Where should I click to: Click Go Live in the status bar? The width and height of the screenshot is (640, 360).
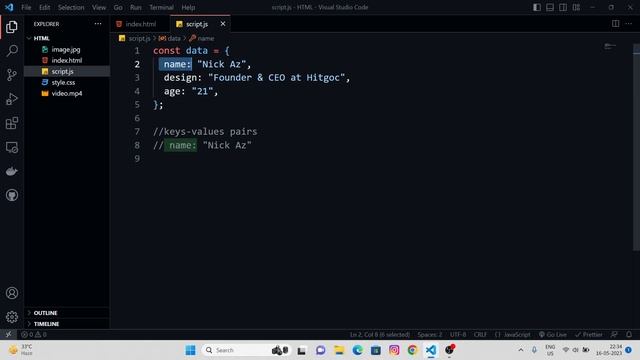[x=552, y=334]
